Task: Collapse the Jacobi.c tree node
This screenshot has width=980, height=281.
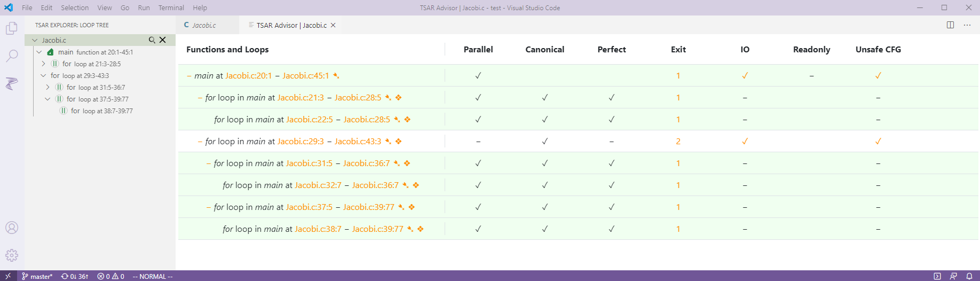Action: 35,40
